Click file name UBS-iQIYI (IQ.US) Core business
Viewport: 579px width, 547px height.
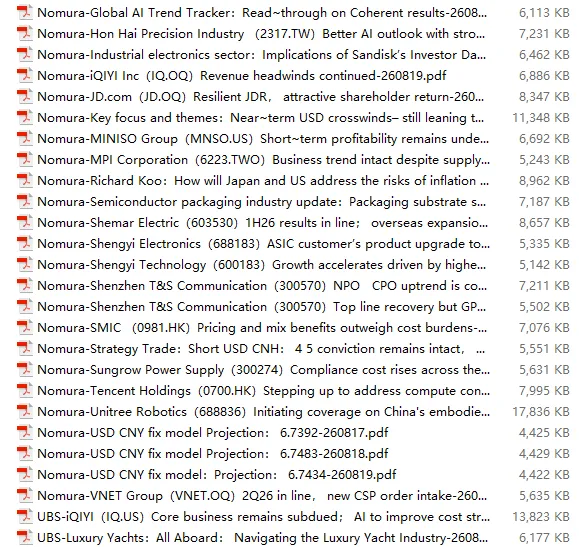264,517
